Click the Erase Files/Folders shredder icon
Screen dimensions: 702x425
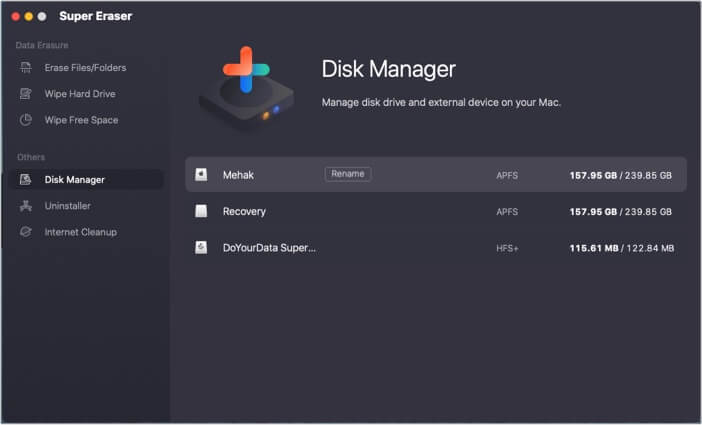[x=26, y=68]
